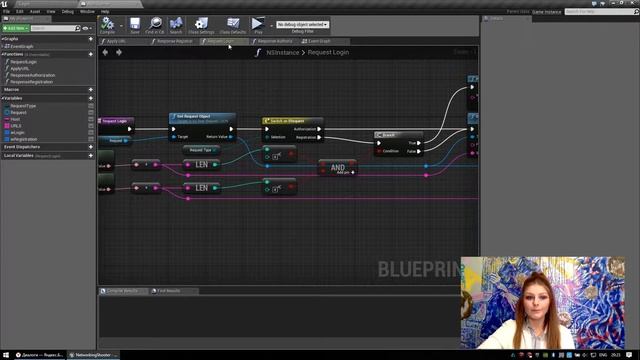The image size is (640, 360).
Task: Click the Branch node Condition pin
Action: point(379,151)
